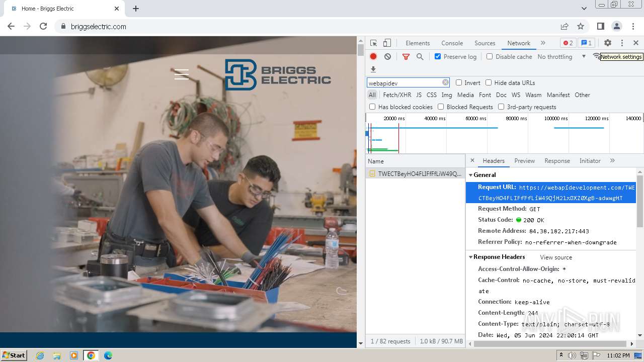Click the errors count badge showing 2

click(x=568, y=43)
